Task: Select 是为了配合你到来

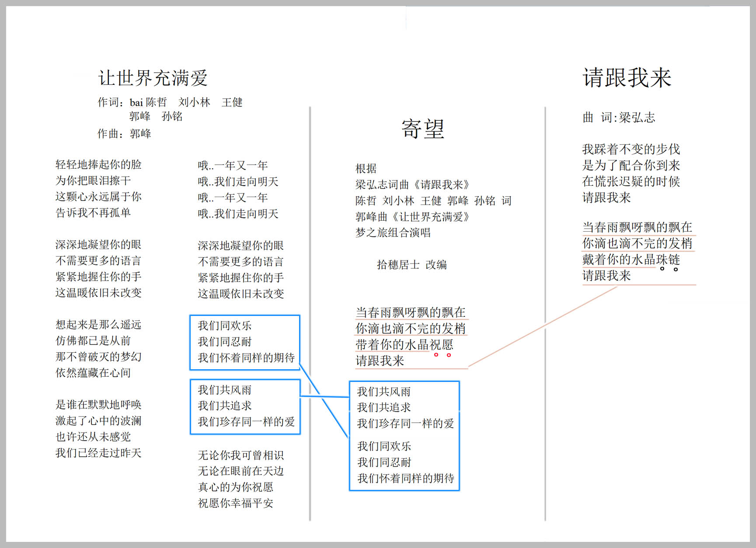Action: tap(631, 166)
